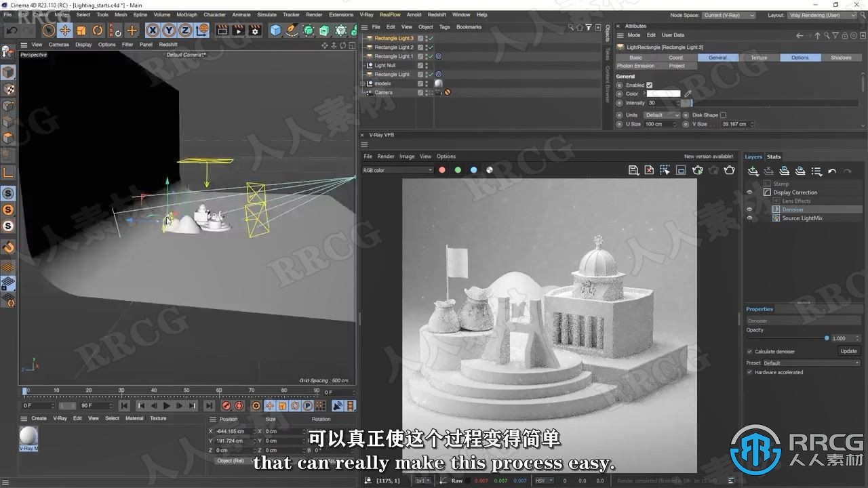
Task: Select the Spline Pen tool
Action: [x=292, y=30]
